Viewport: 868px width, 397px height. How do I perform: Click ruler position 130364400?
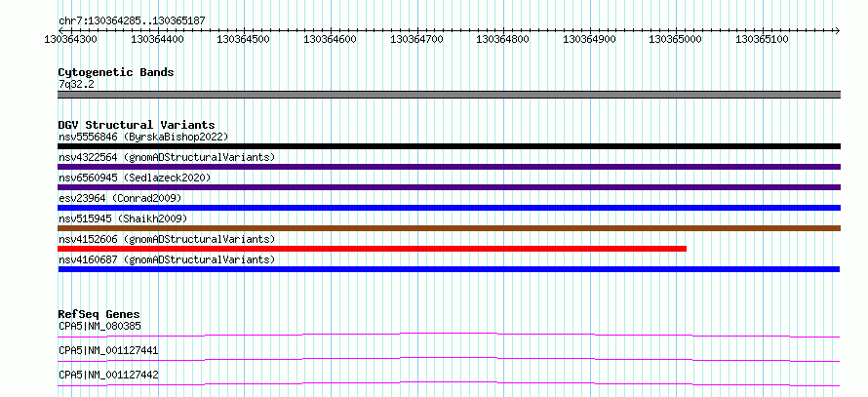(155, 39)
